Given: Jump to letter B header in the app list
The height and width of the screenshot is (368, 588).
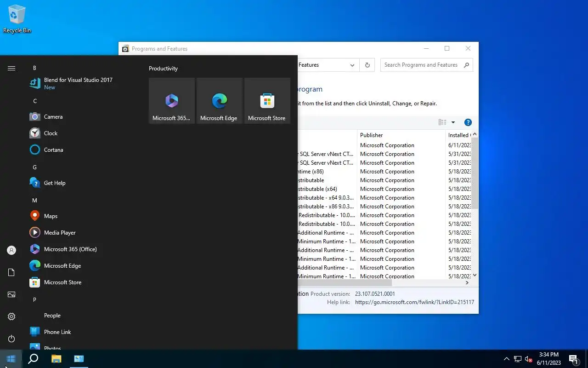Looking at the screenshot, I should (x=34, y=68).
